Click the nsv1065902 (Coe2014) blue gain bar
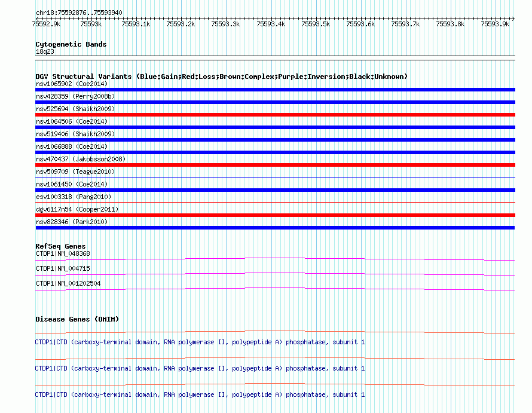Screen dimensions: 532x413 pyautogui.click(x=275, y=90)
